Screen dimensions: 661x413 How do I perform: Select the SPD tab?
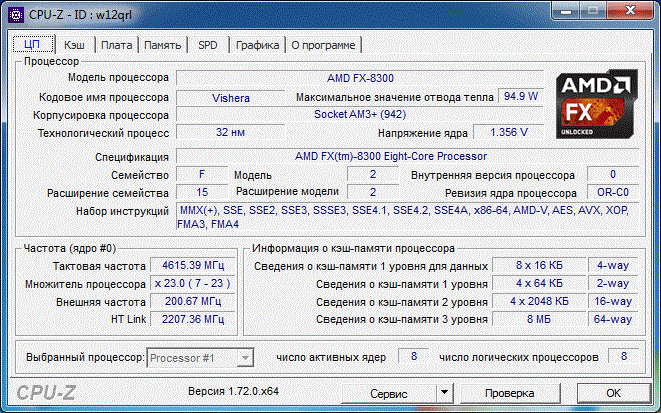208,45
